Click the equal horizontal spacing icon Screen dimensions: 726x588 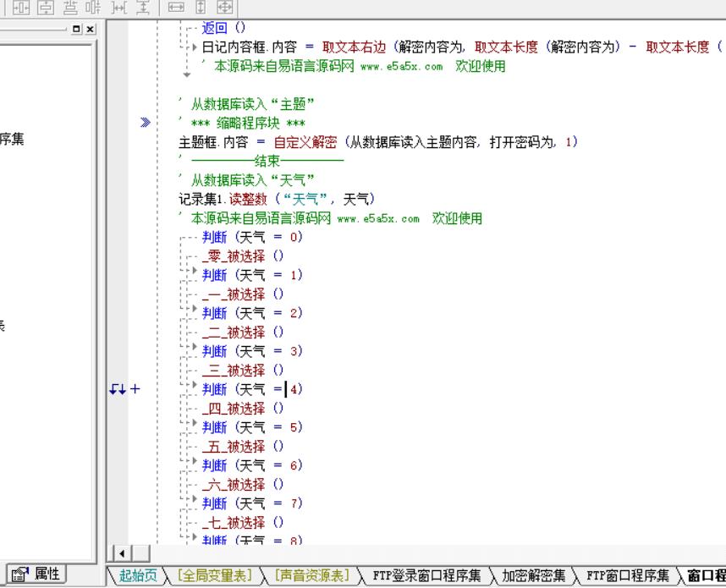click(x=118, y=6)
